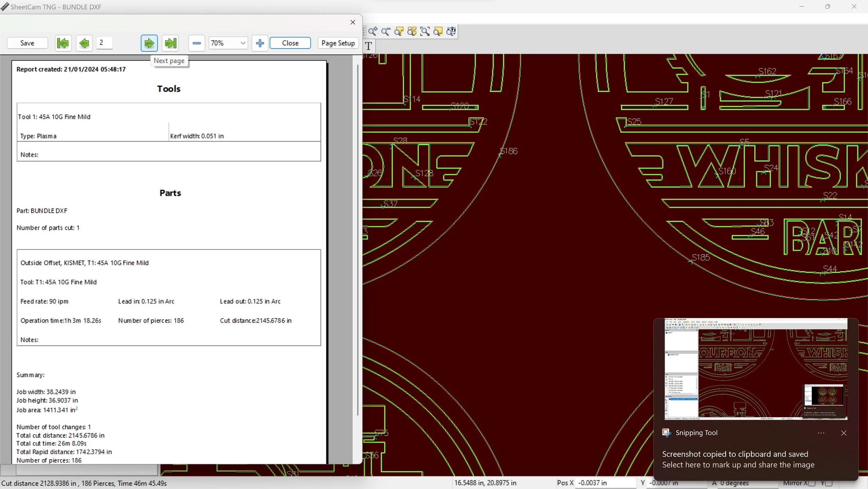Open Snipping Tool notification options menu
The image size is (868, 489).
(x=821, y=433)
